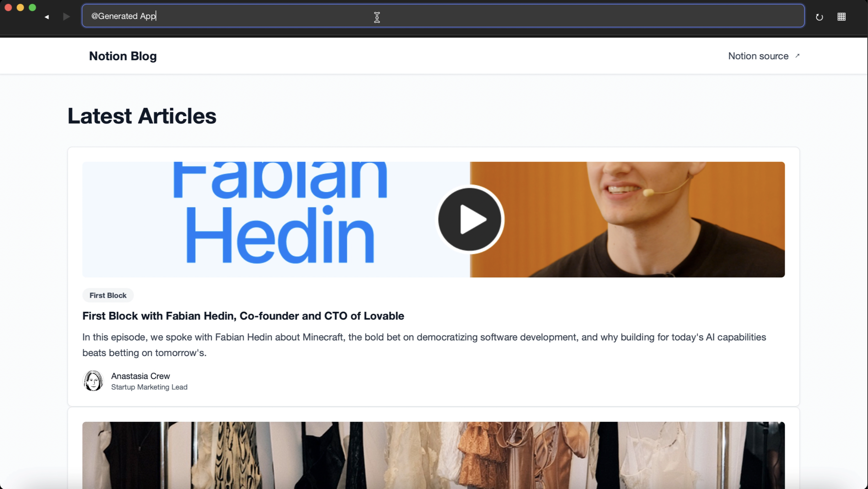
Task: Open the clothing rack article thumbnail
Action: pos(433,455)
